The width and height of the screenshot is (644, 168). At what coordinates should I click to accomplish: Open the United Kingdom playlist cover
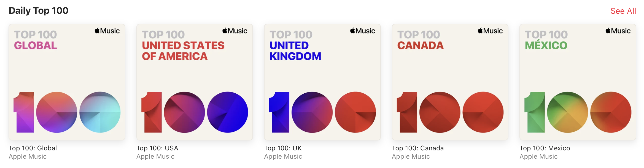pos(322,82)
